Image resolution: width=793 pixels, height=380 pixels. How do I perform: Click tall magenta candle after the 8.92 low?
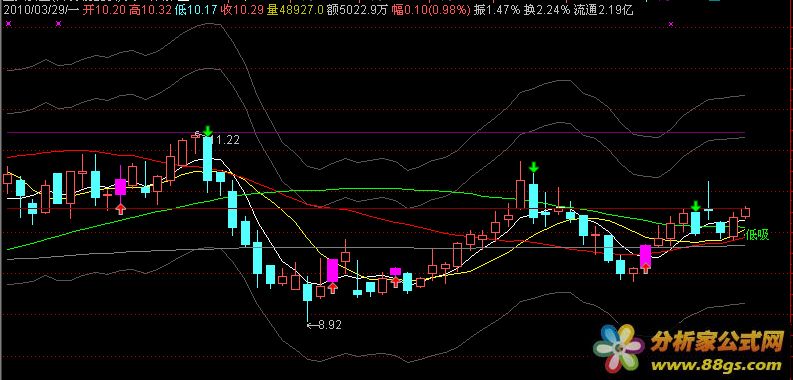332,270
